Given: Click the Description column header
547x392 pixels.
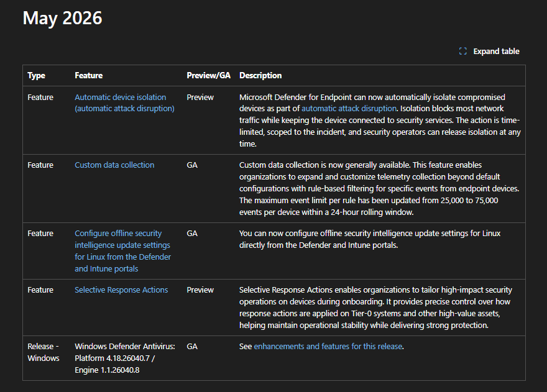Looking at the screenshot, I should tap(260, 75).
